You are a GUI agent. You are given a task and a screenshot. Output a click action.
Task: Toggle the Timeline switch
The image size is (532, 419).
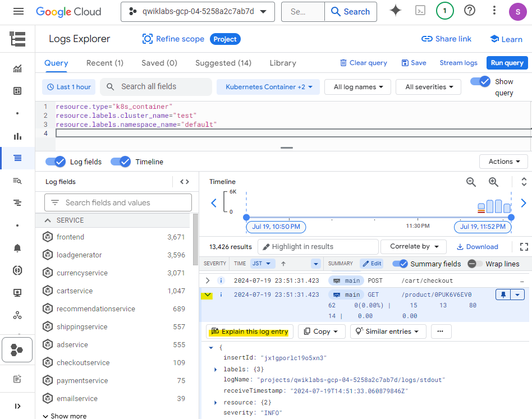(x=121, y=162)
